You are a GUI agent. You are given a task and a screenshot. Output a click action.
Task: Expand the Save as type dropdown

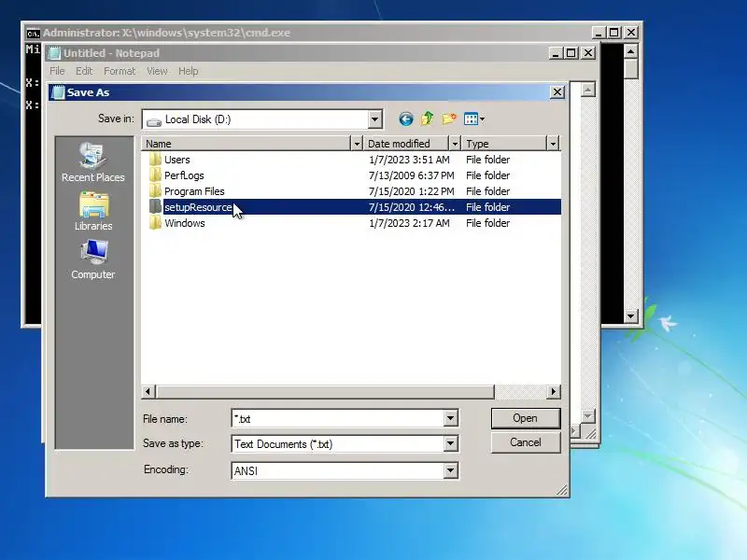click(450, 444)
